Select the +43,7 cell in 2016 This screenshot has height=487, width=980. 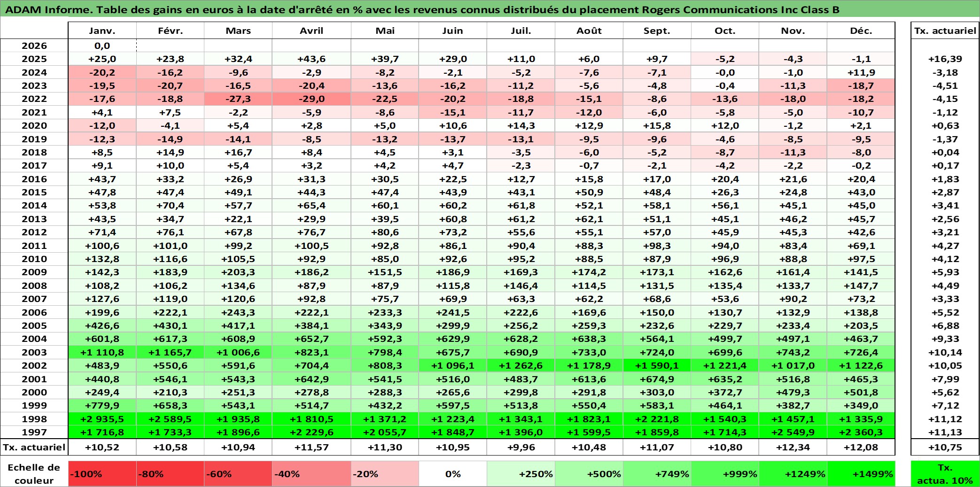tap(102, 179)
